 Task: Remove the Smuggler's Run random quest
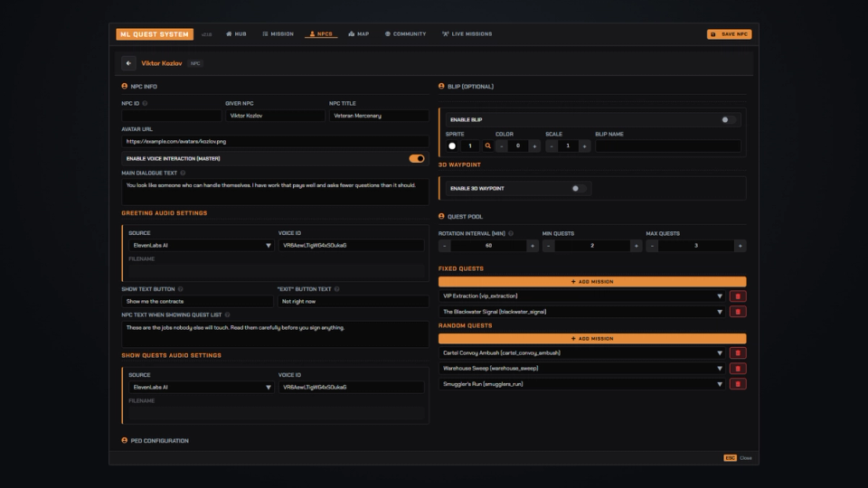738,384
